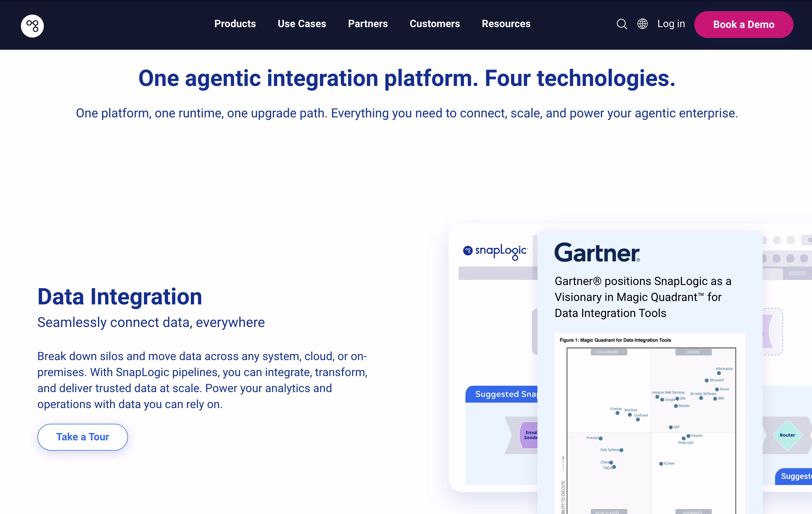Click the Gartner Visionary headline text

tap(642, 297)
